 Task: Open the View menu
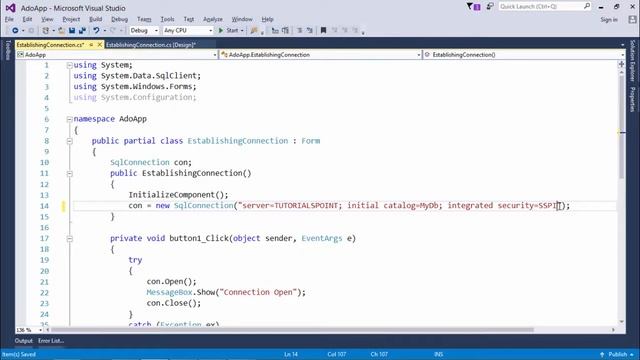click(x=47, y=19)
